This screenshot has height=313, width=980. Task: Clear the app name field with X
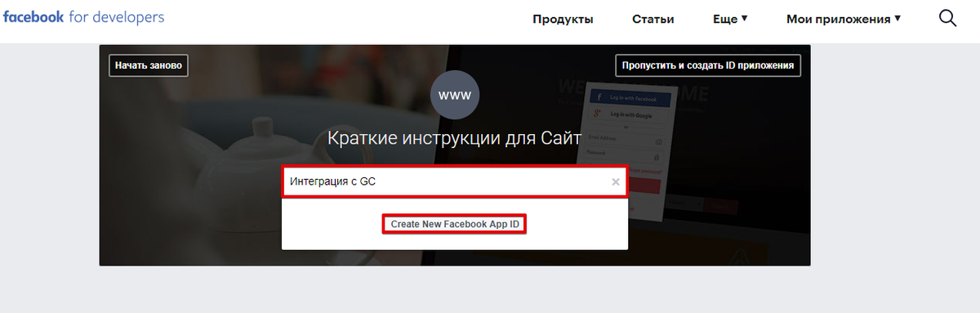click(616, 182)
